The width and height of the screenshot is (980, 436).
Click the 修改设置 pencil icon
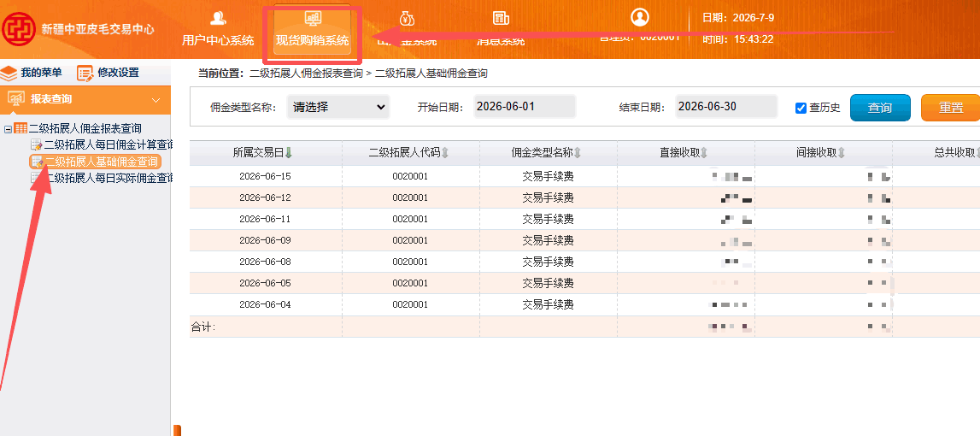click(x=85, y=74)
